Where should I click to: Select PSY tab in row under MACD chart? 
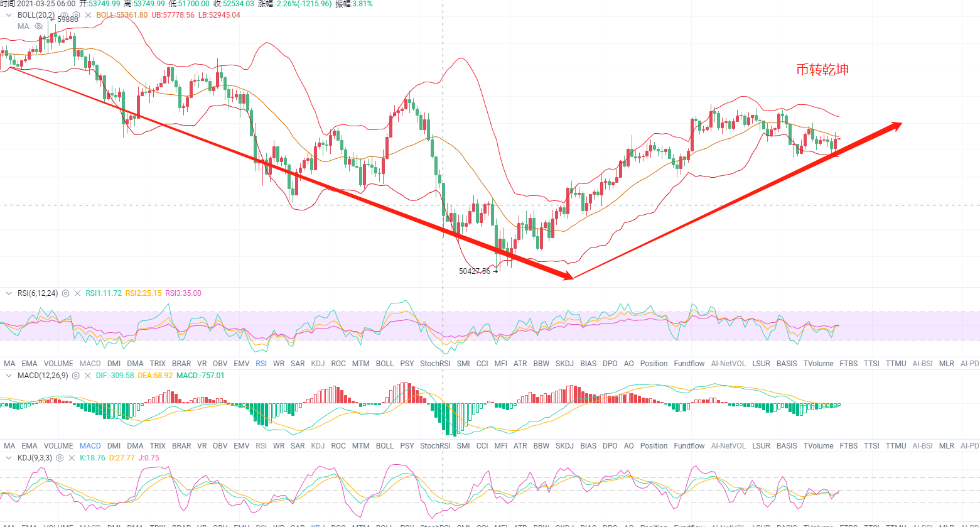pyautogui.click(x=407, y=446)
